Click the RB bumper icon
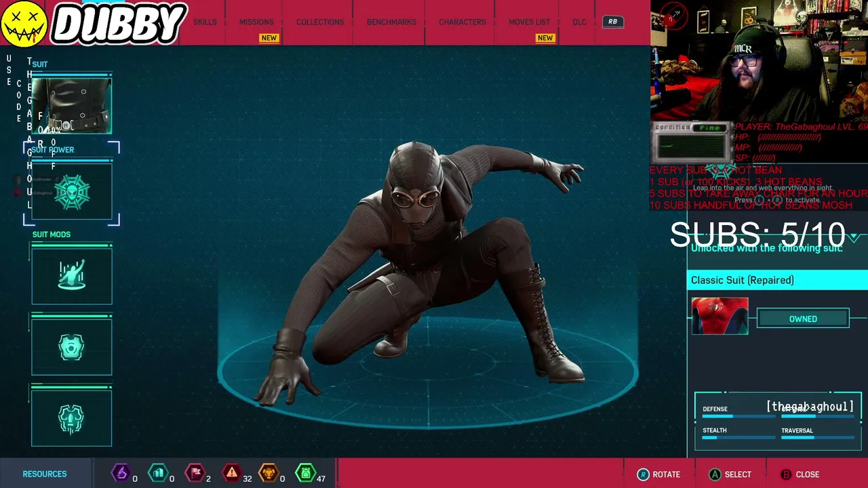 click(x=612, y=22)
